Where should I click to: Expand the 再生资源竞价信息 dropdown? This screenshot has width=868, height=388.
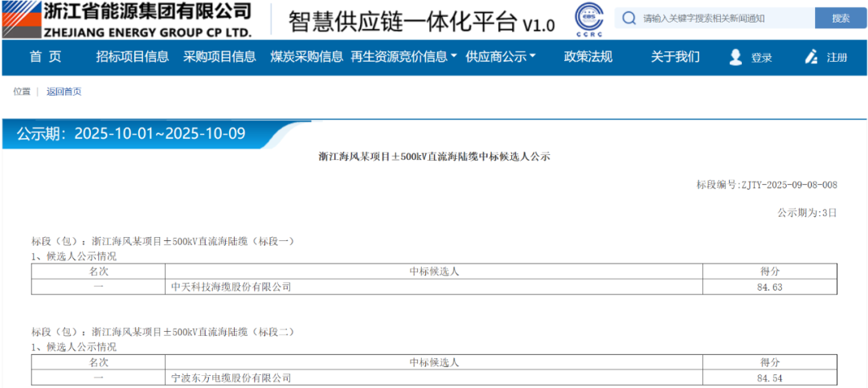pyautogui.click(x=404, y=56)
